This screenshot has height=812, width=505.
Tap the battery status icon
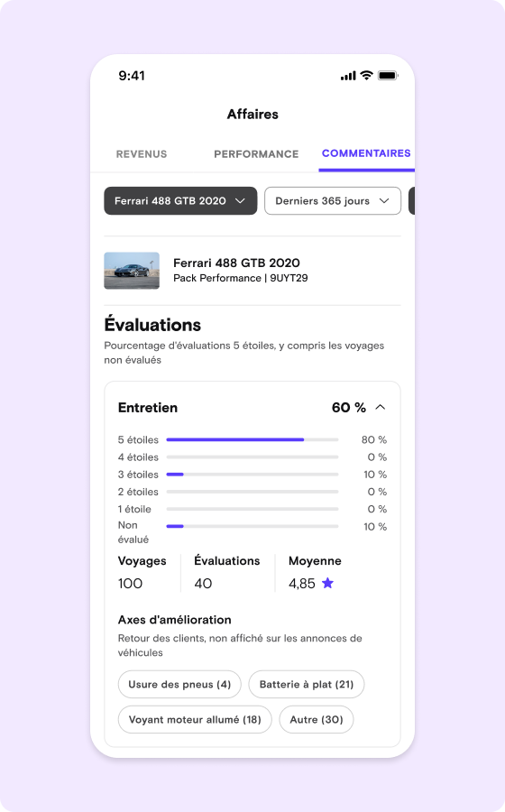pyautogui.click(x=388, y=76)
